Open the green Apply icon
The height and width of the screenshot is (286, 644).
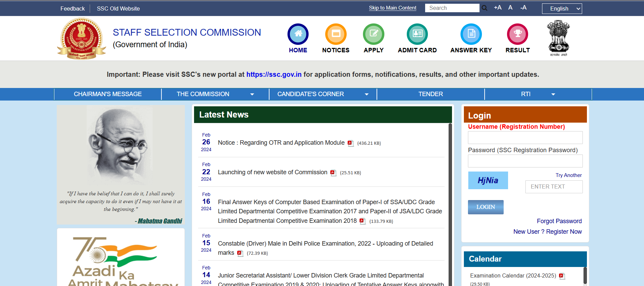[373, 34]
